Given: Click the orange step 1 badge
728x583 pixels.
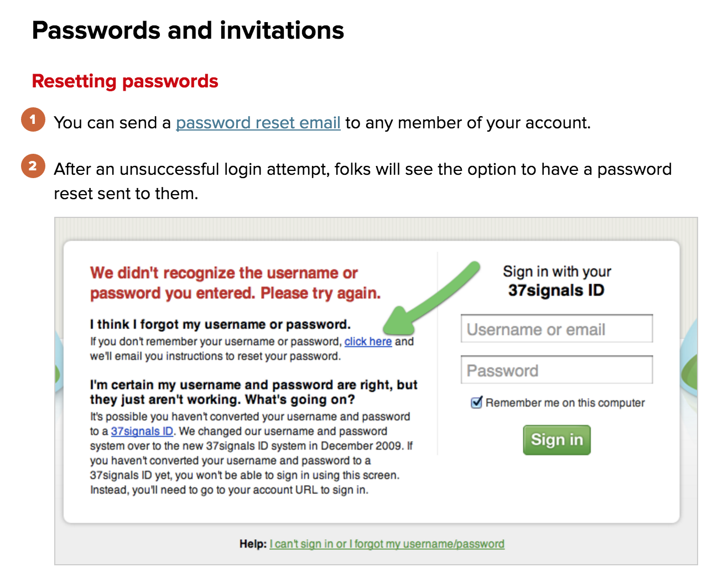Looking at the screenshot, I should tap(33, 119).
